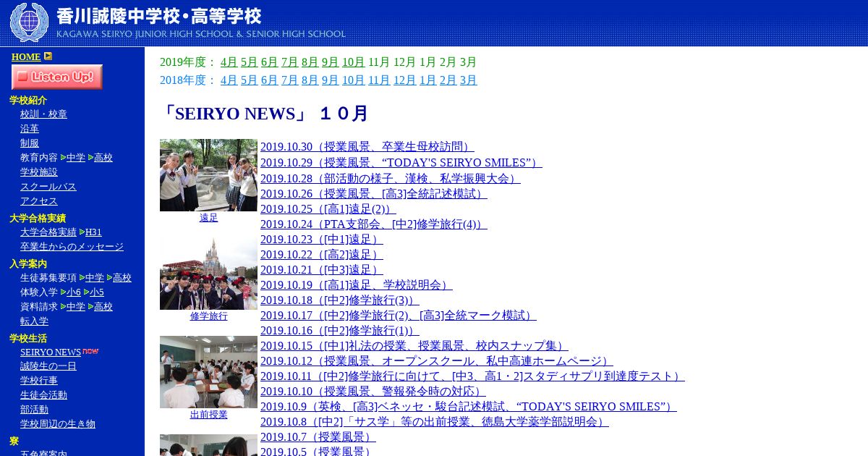This screenshot has height=456, width=868.
Task: Open 2019.10.24 PTA支部会 entry
Action: 374,224
